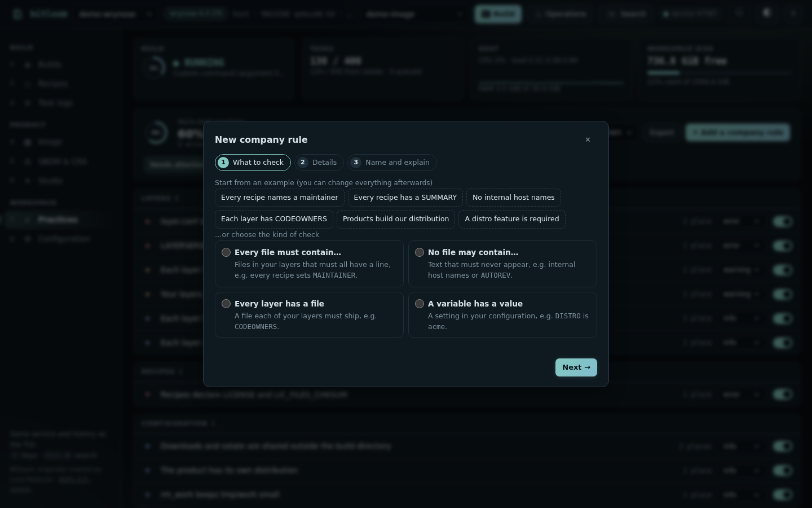The image size is (812, 508).
Task: Choose the "Every recipe has a SUMMARY" example
Action: click(x=405, y=198)
